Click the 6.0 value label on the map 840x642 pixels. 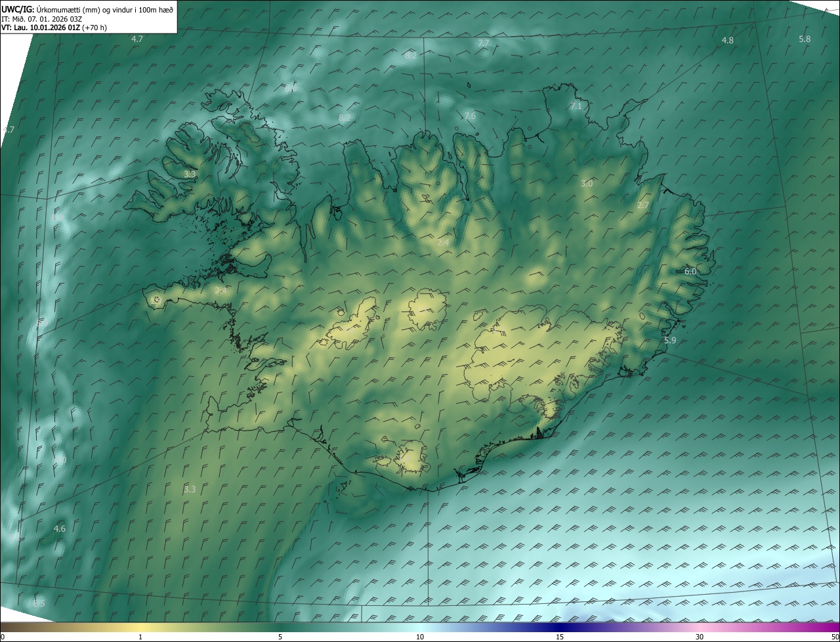point(690,271)
